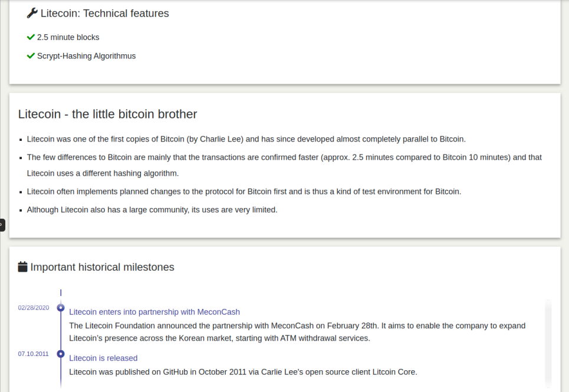Screen dimensions: 569x392
Task: Click the wrench icon beside Technical features
Action: click(32, 13)
